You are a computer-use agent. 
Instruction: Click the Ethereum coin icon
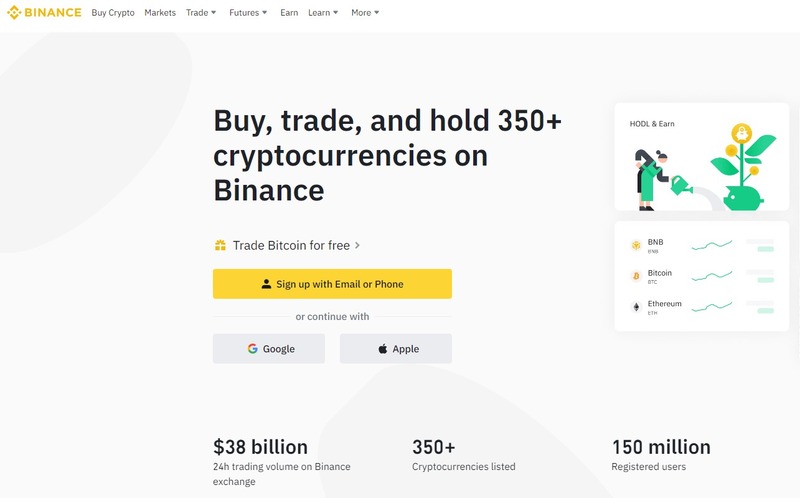pyautogui.click(x=636, y=307)
